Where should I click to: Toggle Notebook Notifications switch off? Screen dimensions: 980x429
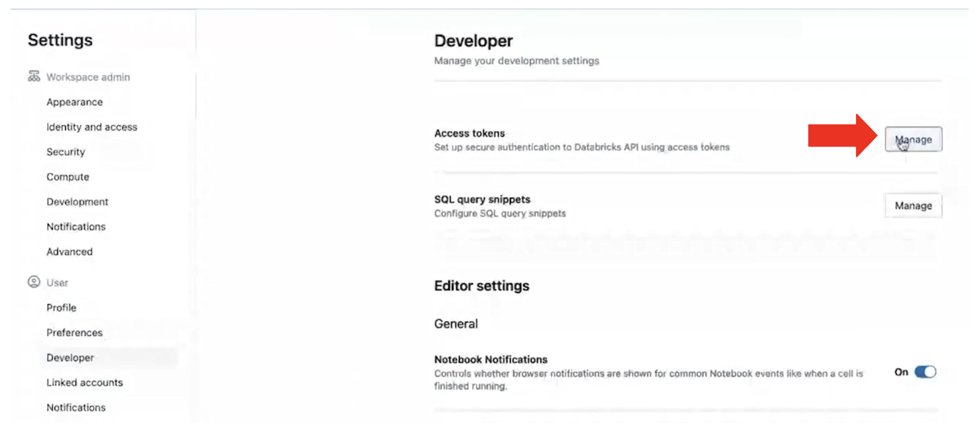click(x=925, y=372)
